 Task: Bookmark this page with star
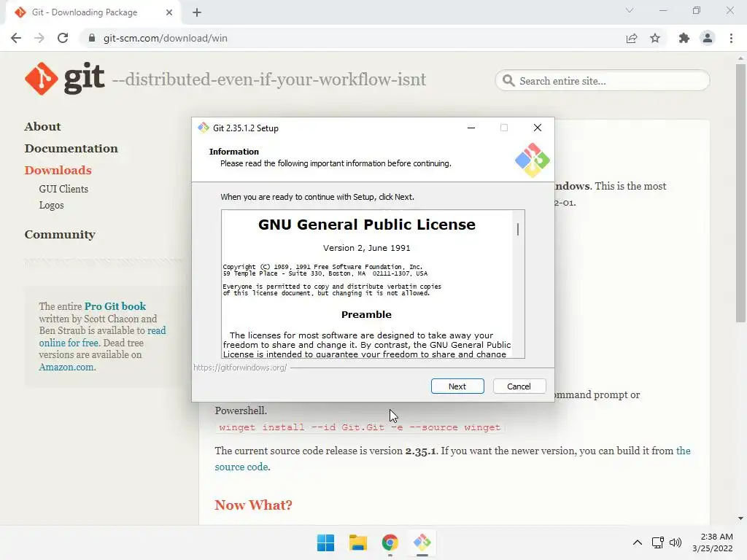655,38
